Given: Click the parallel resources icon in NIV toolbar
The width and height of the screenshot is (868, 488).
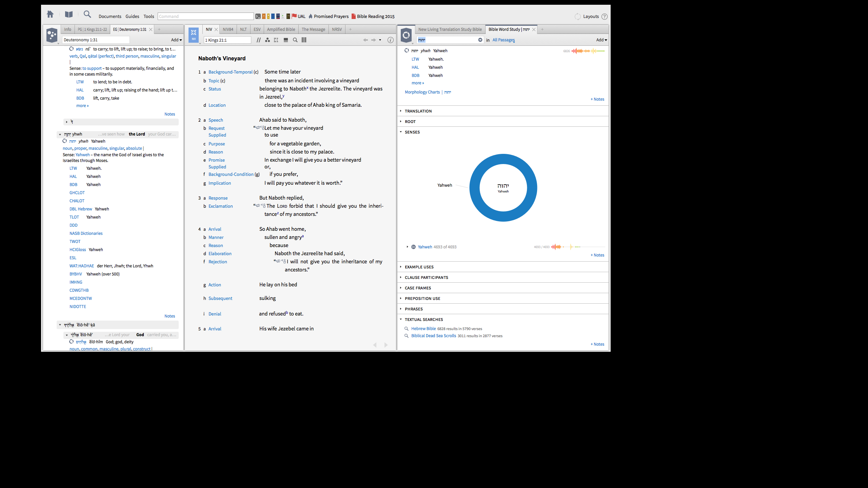Looking at the screenshot, I should click(x=259, y=40).
